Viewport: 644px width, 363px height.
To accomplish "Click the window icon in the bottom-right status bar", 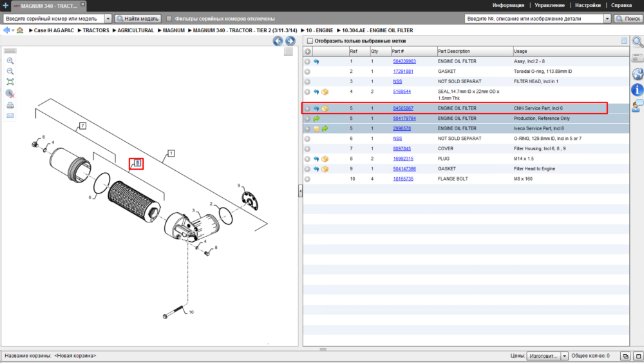I will pos(638,356).
